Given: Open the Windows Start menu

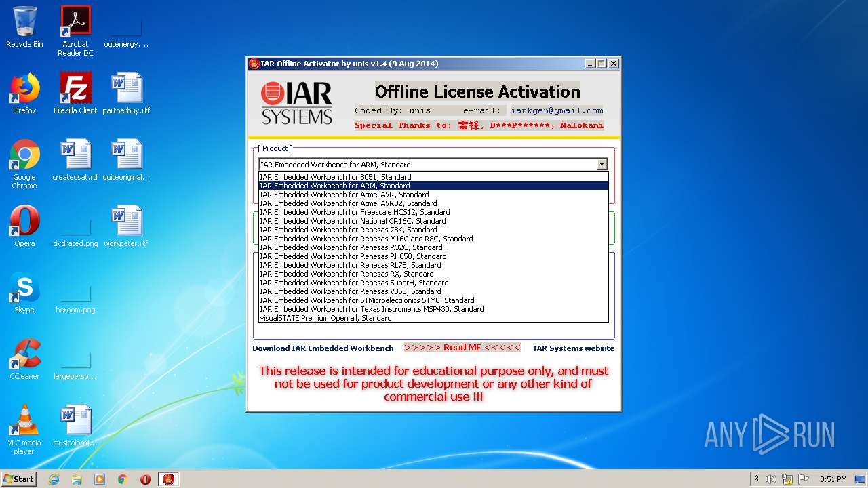Looking at the screenshot, I should point(19,479).
